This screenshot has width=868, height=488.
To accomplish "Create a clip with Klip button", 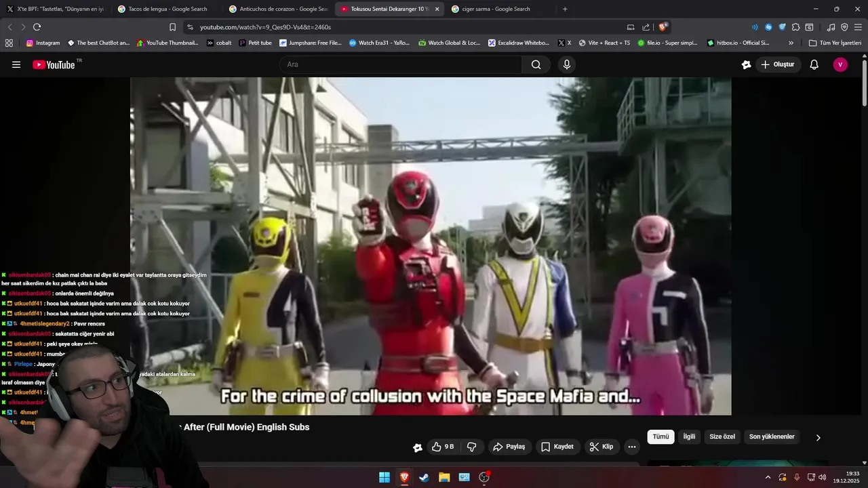I will point(601,447).
